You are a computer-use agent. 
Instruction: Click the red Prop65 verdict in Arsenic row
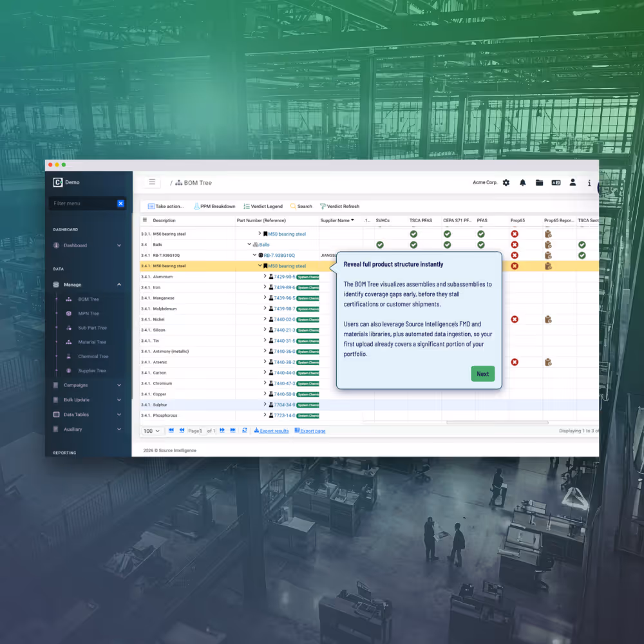click(x=515, y=362)
